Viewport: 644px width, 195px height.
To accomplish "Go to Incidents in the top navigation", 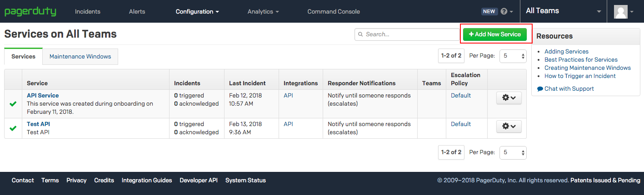I will tap(88, 11).
